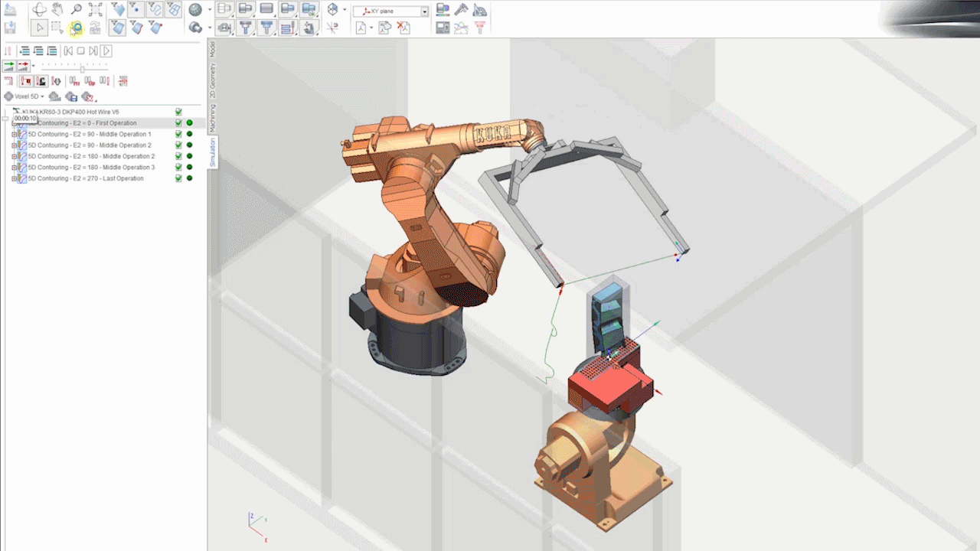Screen dimensions: 980x551
Task: Click the caliper measure icon
Action: click(462, 9)
